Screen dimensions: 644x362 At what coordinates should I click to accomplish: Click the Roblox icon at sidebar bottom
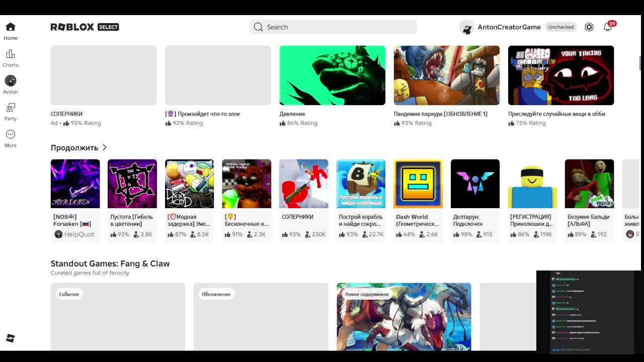(x=10, y=338)
